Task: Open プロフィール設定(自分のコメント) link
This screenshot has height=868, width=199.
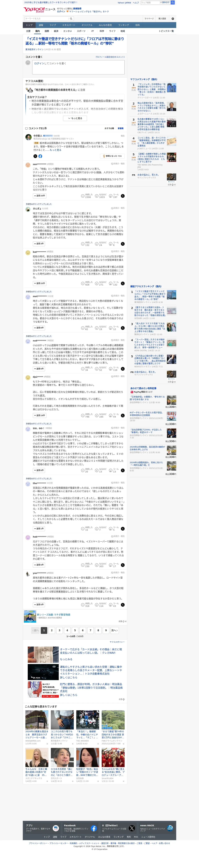Action: (110, 57)
